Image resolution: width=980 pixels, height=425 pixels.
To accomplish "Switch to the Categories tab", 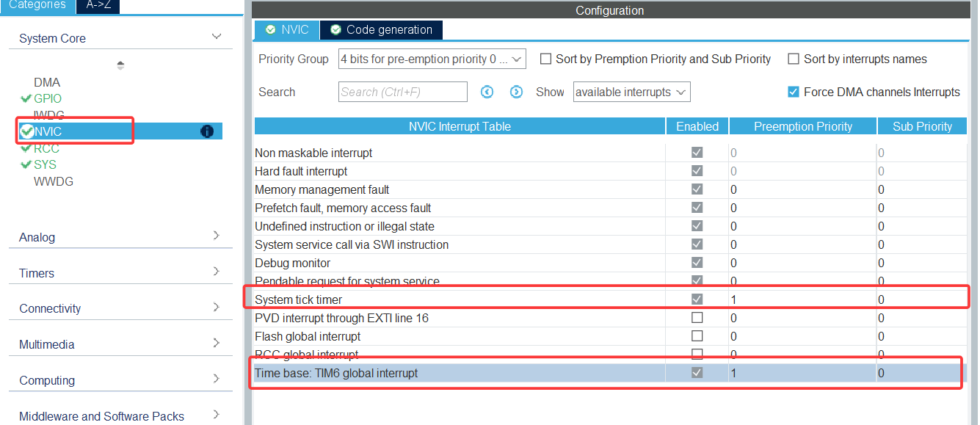I will [x=37, y=6].
